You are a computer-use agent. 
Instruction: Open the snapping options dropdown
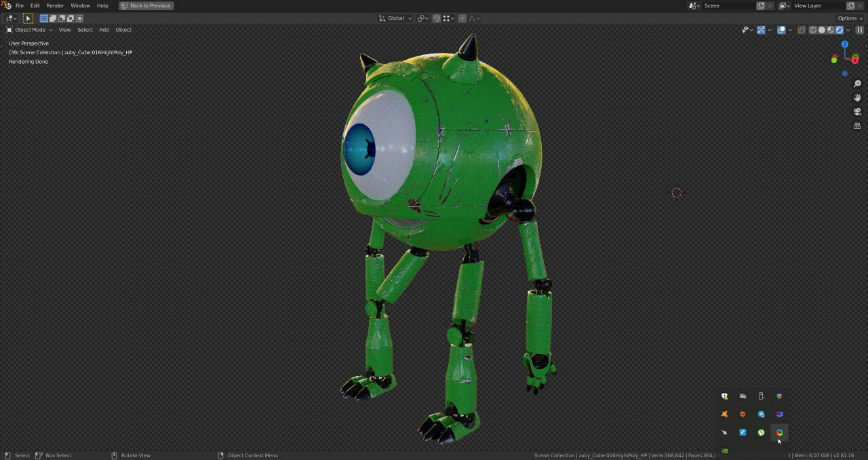pos(449,18)
